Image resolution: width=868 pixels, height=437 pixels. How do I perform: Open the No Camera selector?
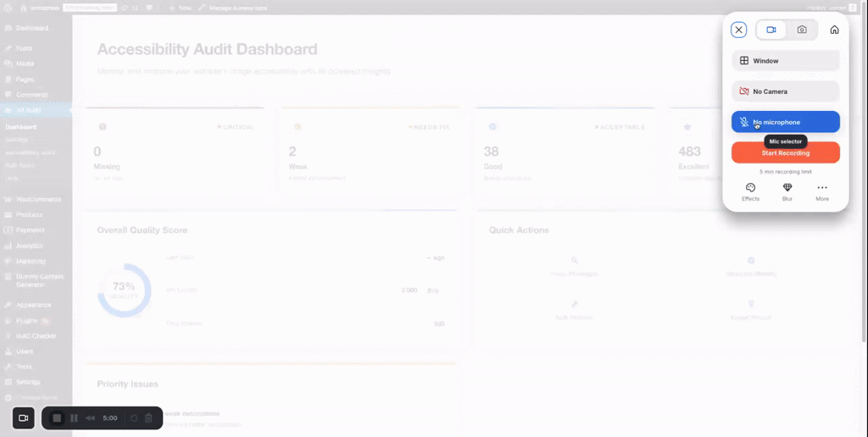click(x=786, y=91)
